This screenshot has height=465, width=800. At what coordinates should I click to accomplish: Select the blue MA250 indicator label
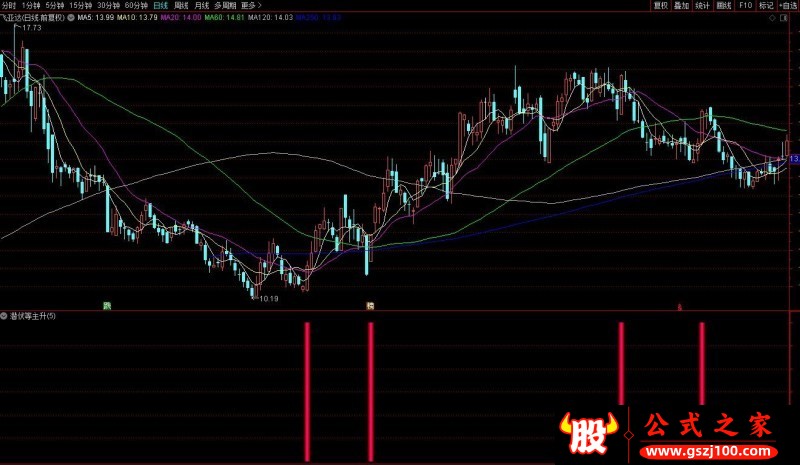pos(319,18)
